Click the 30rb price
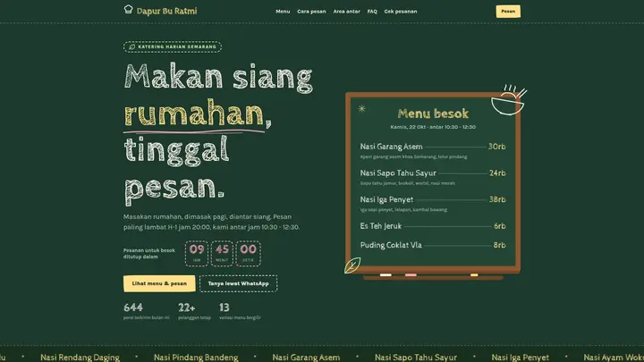The image size is (644, 362). [497, 147]
